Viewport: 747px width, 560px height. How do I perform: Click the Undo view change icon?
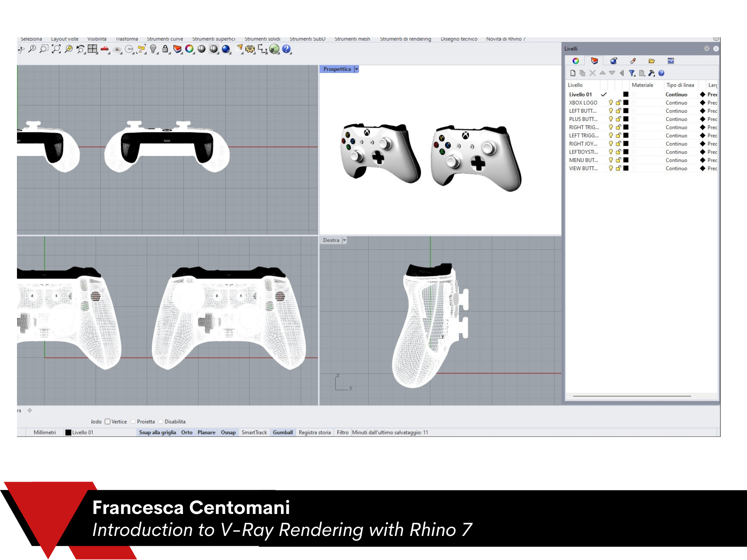[80, 49]
